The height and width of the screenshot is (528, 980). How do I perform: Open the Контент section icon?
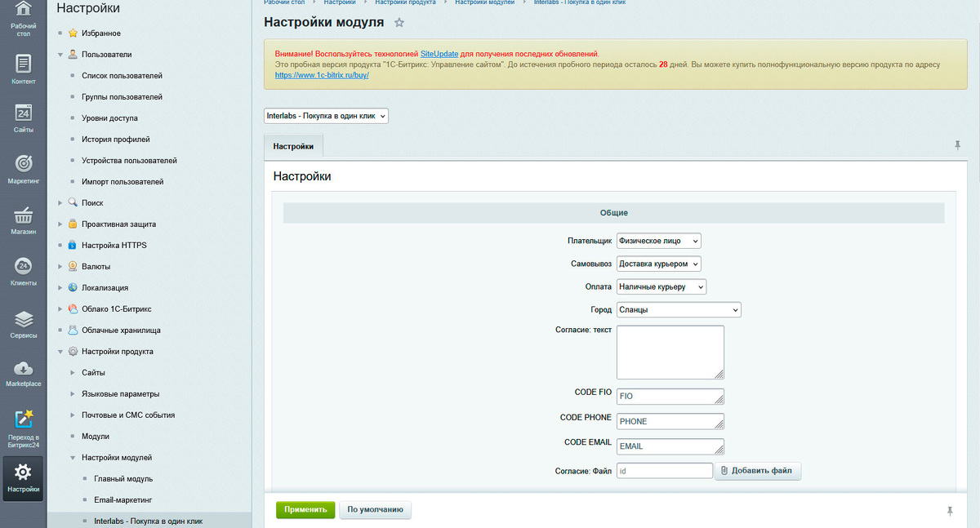[24, 63]
